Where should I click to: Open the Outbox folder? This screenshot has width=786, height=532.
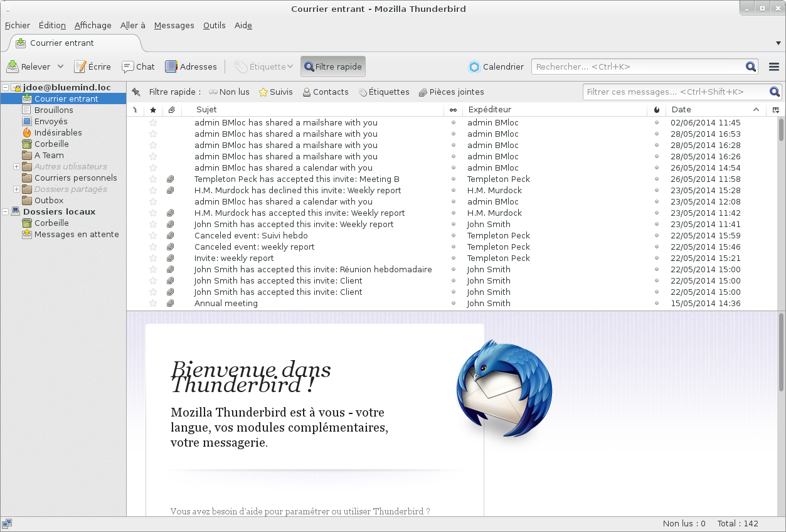pos(49,201)
